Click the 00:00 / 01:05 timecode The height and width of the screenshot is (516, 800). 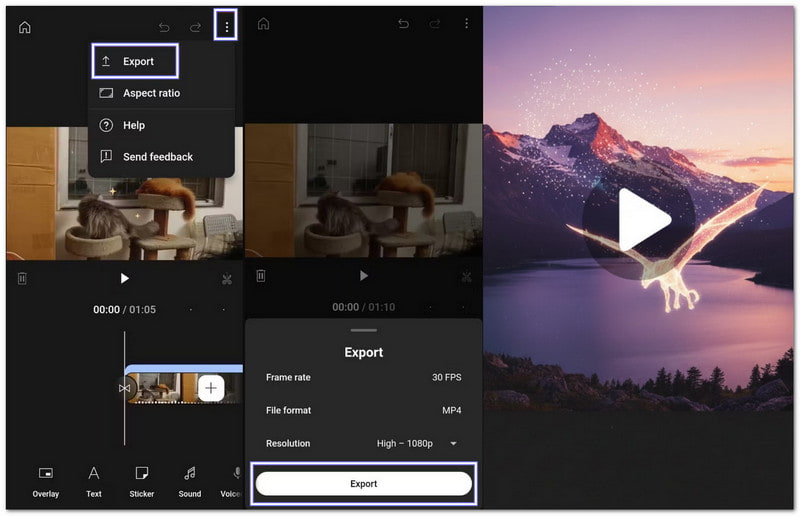click(124, 309)
